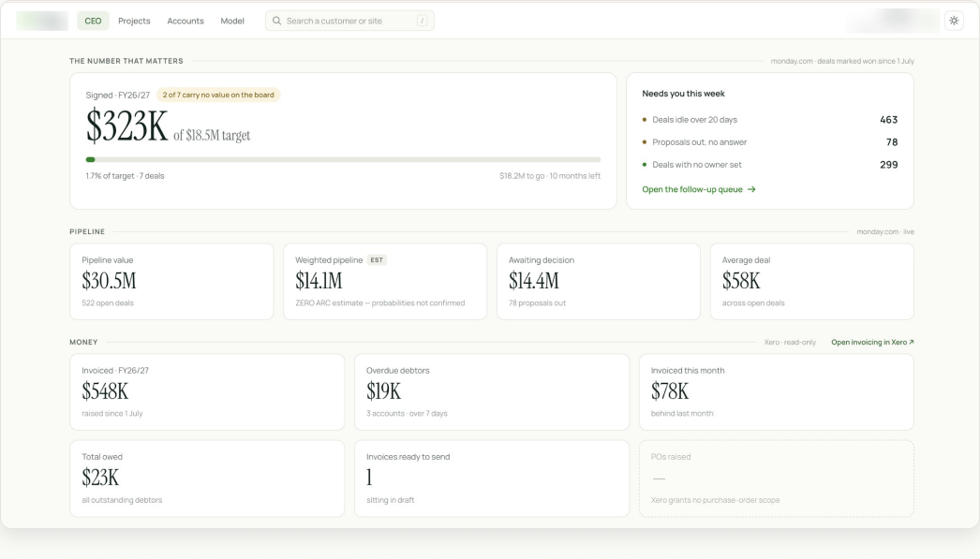
Task: Click the blurred user account area
Action: (x=894, y=21)
